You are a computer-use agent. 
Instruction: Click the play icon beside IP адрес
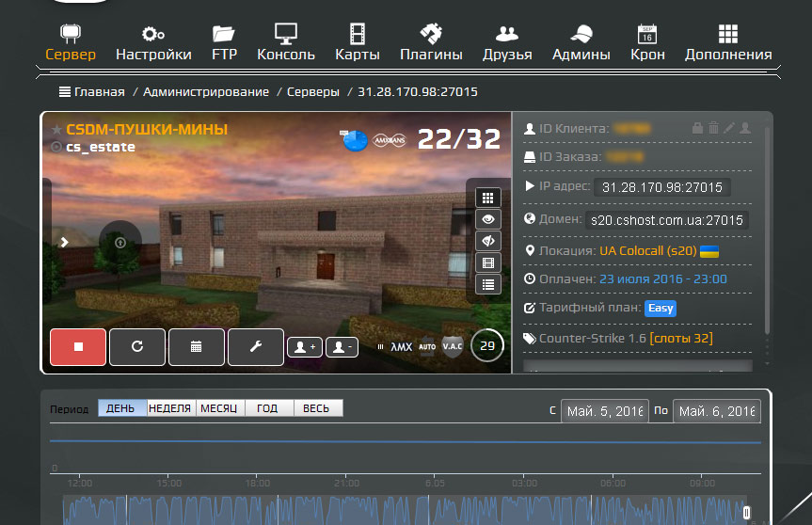pos(530,186)
